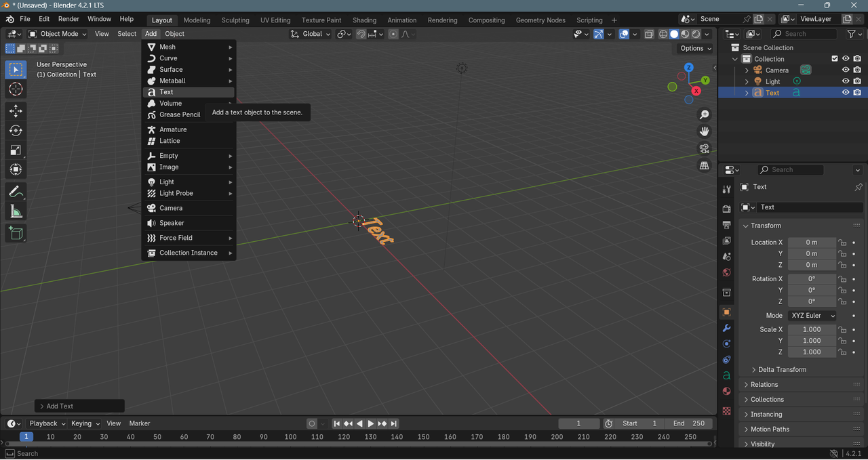Open the Output properties tab
The image size is (868, 460).
click(726, 224)
